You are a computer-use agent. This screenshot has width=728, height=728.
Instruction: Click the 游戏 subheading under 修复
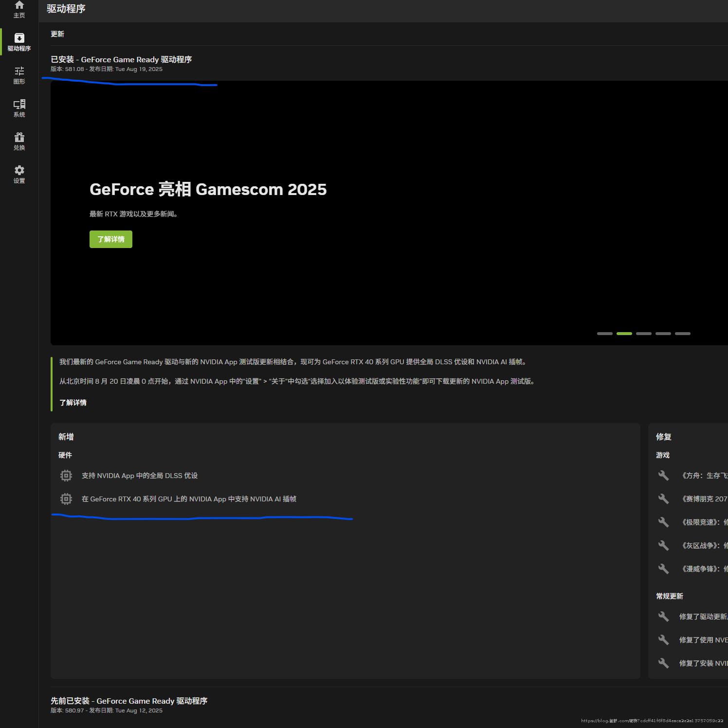pyautogui.click(x=663, y=455)
